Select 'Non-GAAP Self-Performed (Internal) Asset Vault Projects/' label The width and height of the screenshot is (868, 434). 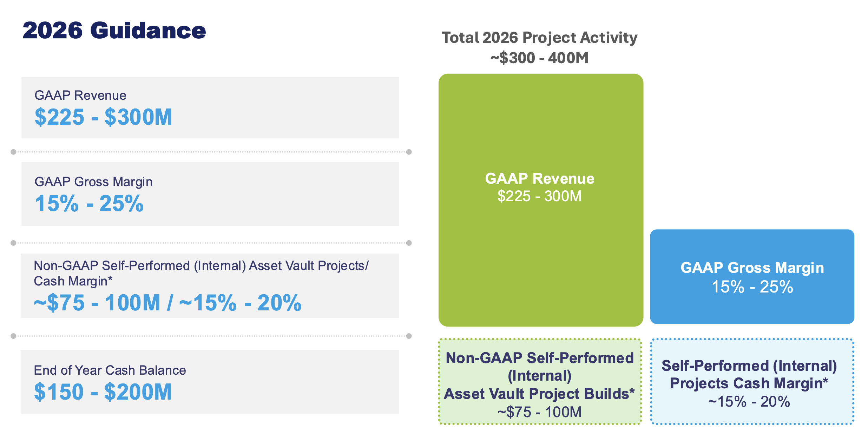(201, 266)
